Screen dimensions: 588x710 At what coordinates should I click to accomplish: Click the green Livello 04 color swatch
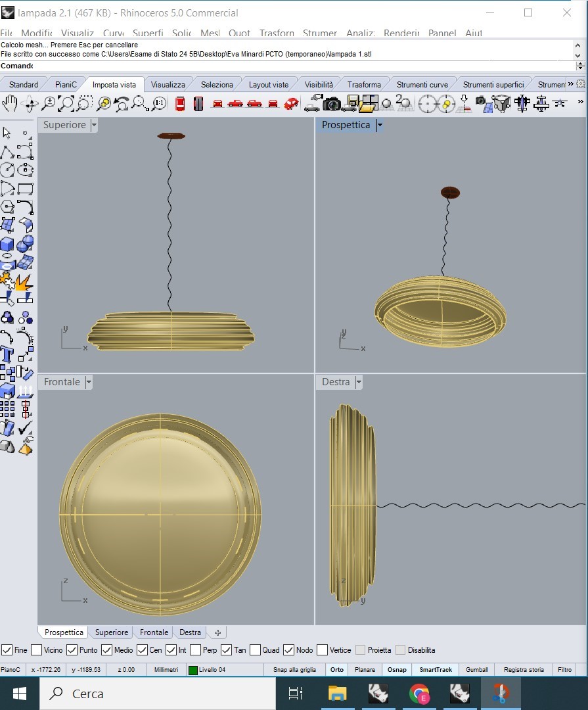[x=193, y=670]
